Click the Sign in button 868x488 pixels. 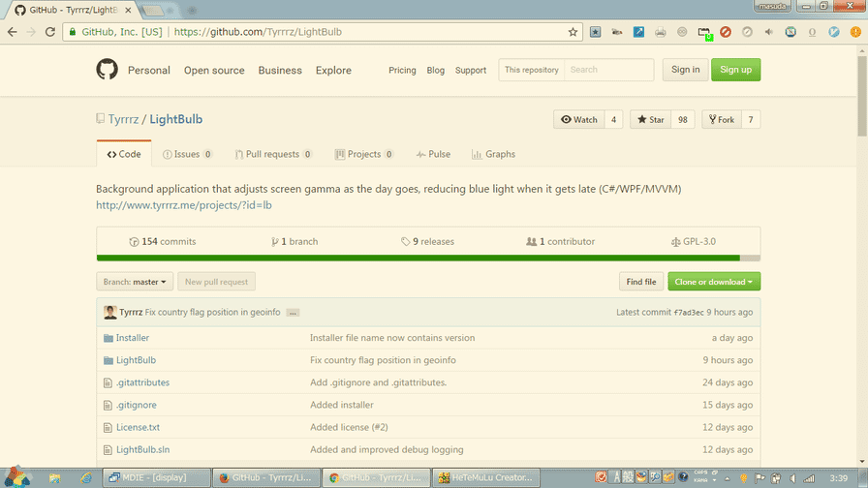pyautogui.click(x=685, y=70)
